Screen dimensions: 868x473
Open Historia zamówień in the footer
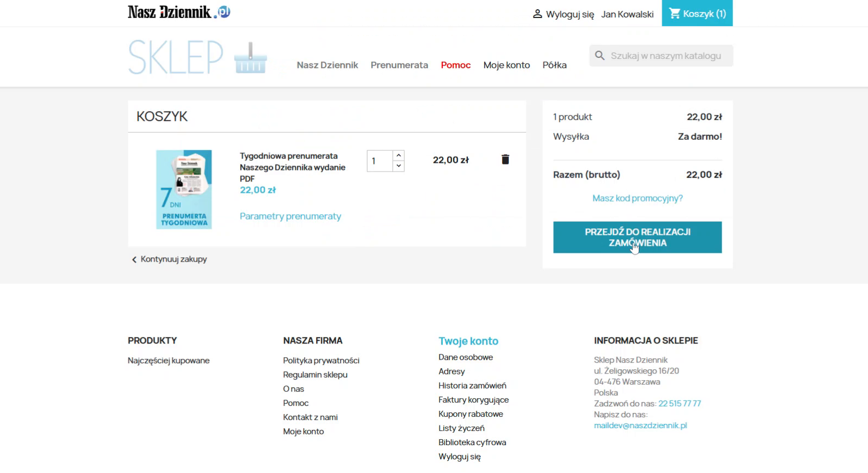pos(472,386)
